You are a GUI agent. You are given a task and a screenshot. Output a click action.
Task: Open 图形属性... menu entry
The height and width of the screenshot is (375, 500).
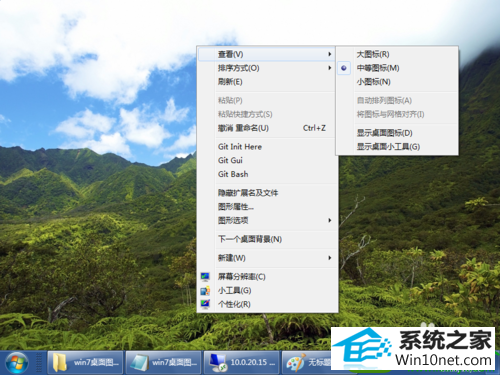[x=267, y=207]
